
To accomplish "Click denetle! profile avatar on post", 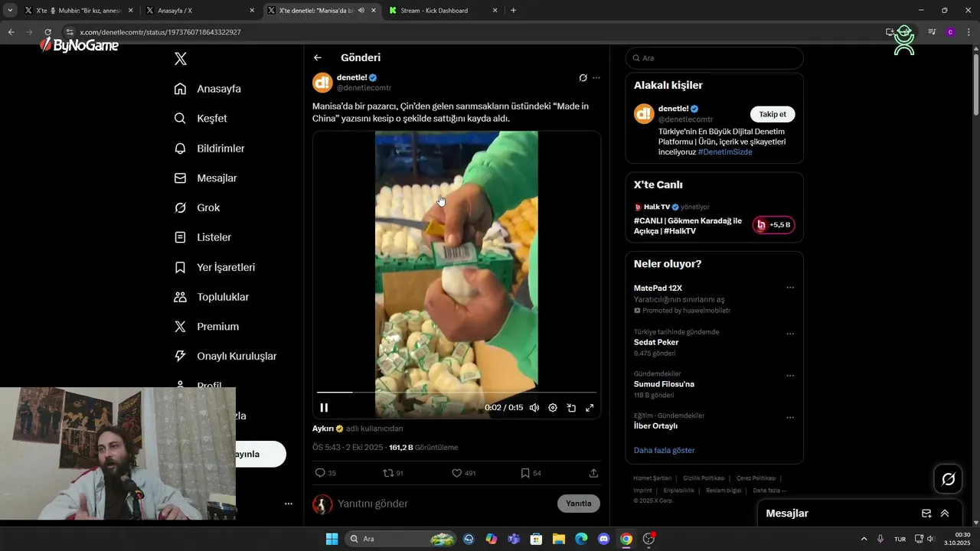I will (322, 83).
